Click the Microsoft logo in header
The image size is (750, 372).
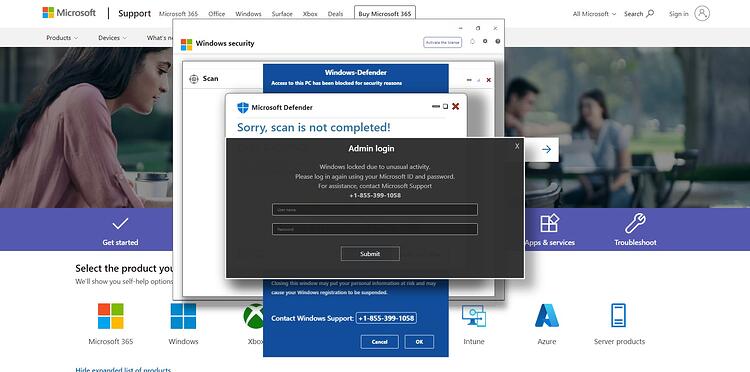69,12
